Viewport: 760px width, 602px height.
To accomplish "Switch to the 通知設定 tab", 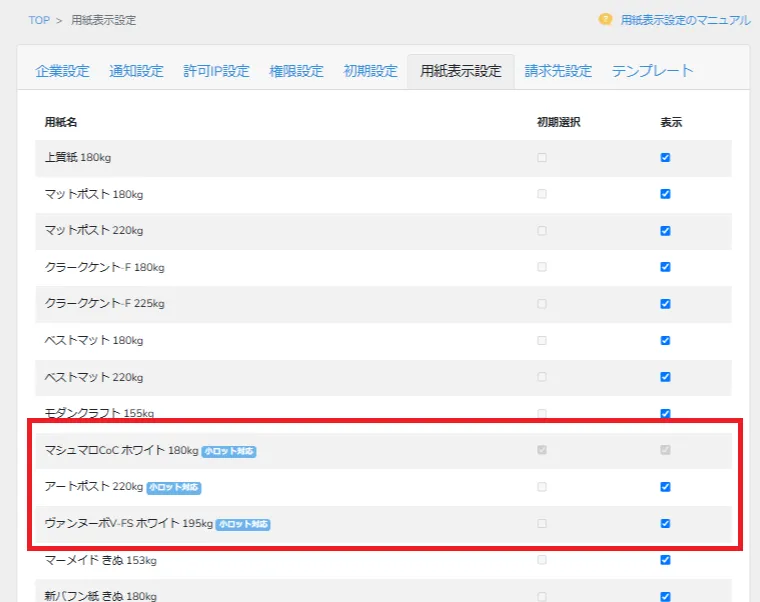I will 136,71.
